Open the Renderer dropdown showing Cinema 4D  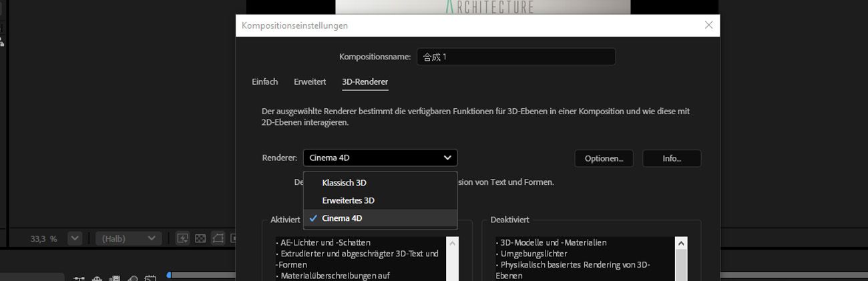380,158
